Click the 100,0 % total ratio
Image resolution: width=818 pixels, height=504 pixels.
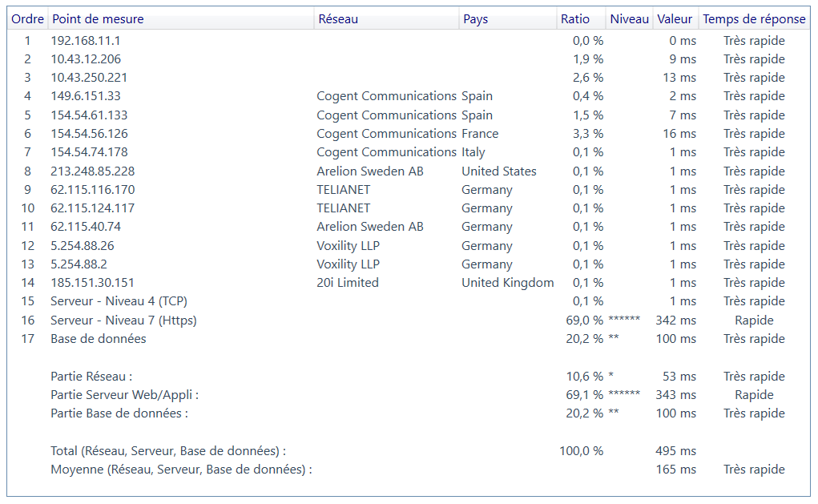pos(581,451)
